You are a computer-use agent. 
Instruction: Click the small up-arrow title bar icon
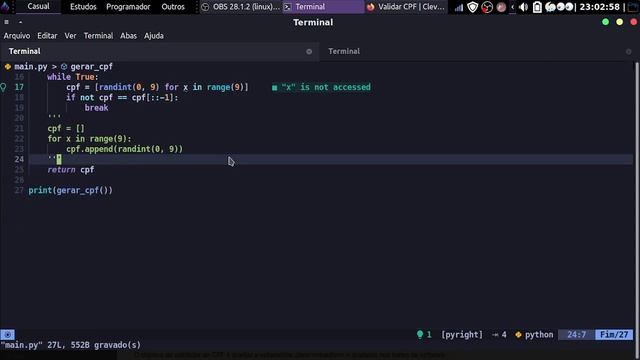[x=20, y=22]
